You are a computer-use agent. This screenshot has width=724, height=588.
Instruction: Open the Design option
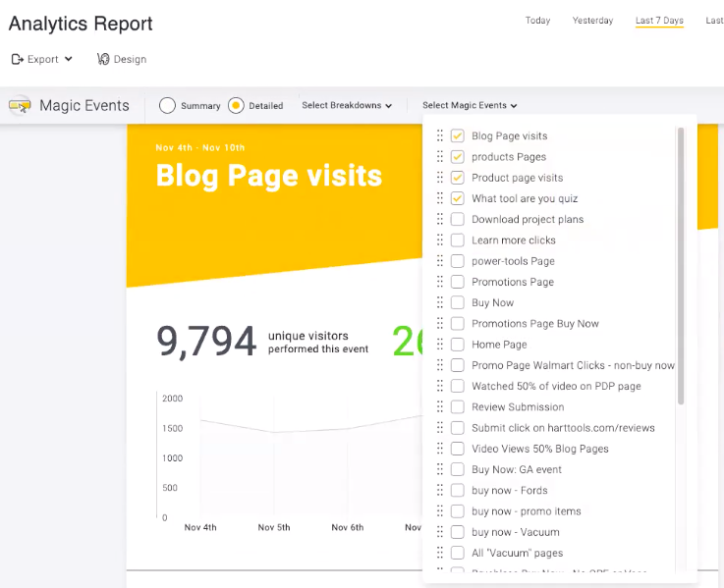[122, 59]
